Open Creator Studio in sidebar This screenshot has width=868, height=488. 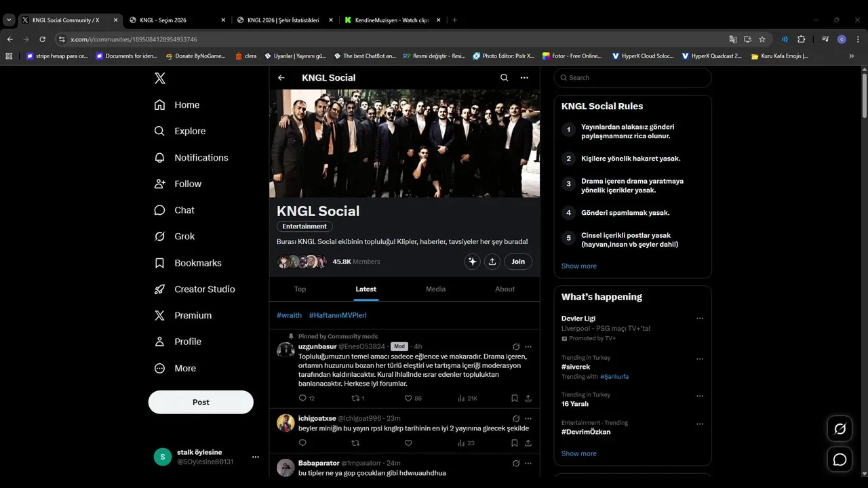[x=195, y=289]
